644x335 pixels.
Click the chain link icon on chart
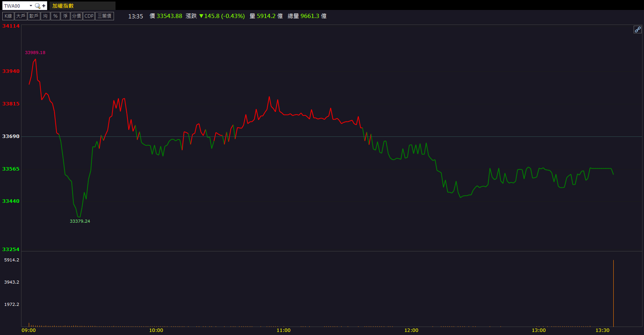click(x=637, y=30)
